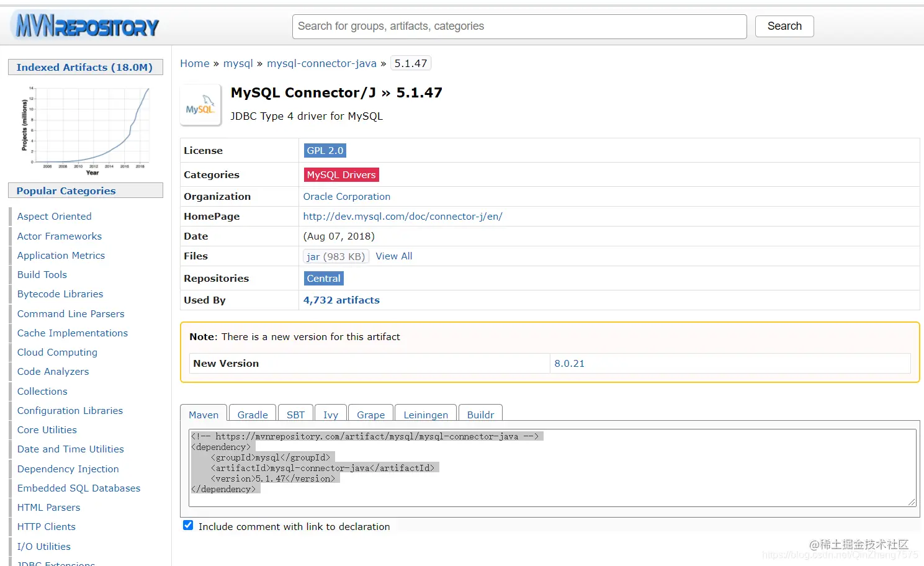Screen dimensions: 924x566
Task: Click the Search button
Action: (784, 26)
